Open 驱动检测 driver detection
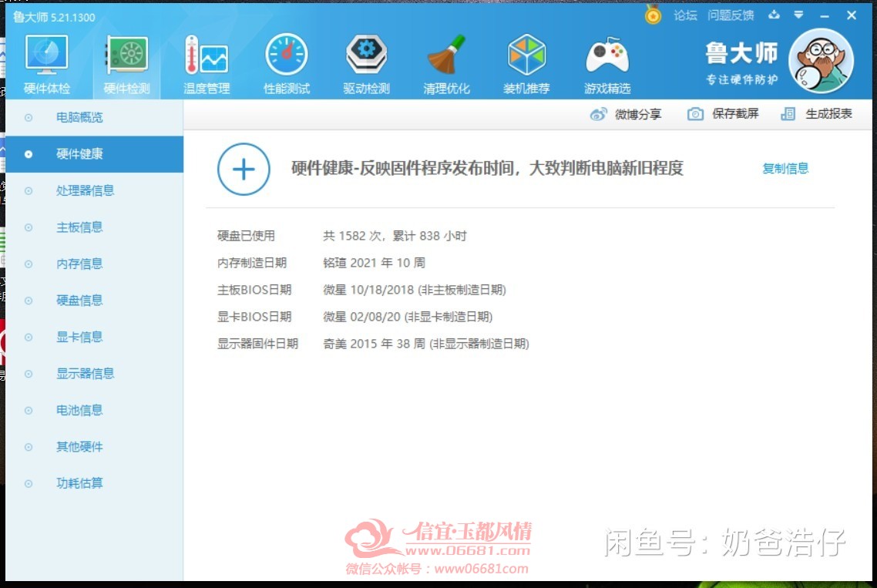This screenshot has width=877, height=588. pyautogui.click(x=366, y=55)
